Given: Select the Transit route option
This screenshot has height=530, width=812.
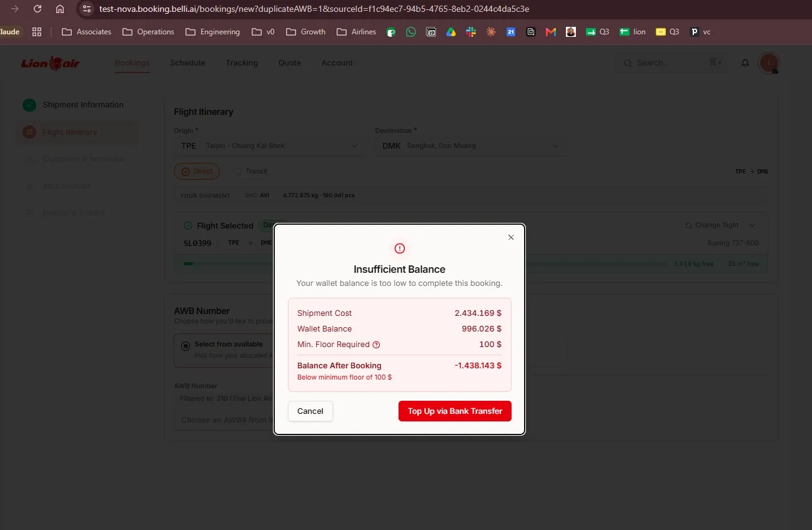Looking at the screenshot, I should 251,172.
